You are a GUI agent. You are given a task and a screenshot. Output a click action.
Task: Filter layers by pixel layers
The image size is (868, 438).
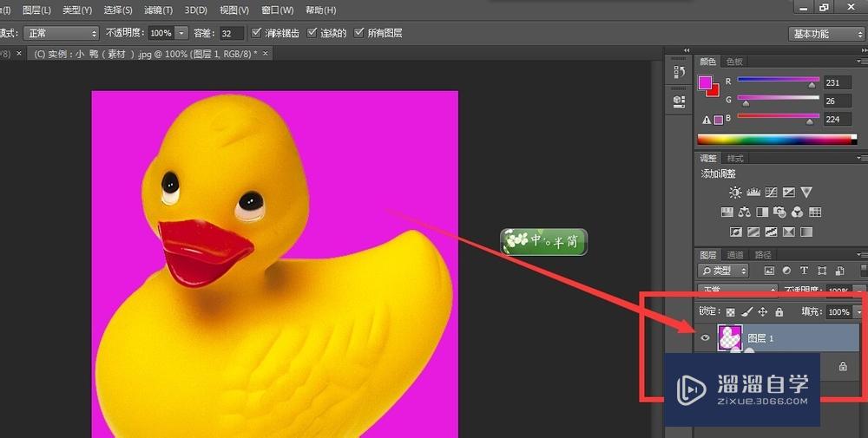pos(769,271)
